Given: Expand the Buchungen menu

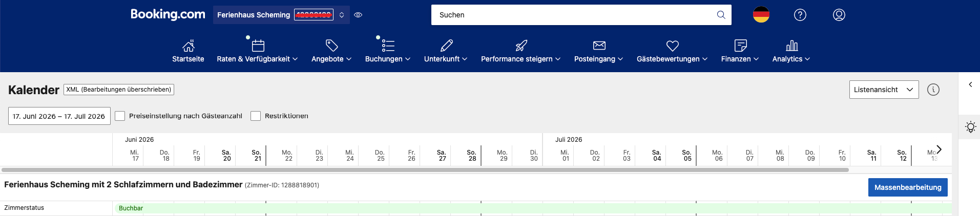Looking at the screenshot, I should 388,59.
